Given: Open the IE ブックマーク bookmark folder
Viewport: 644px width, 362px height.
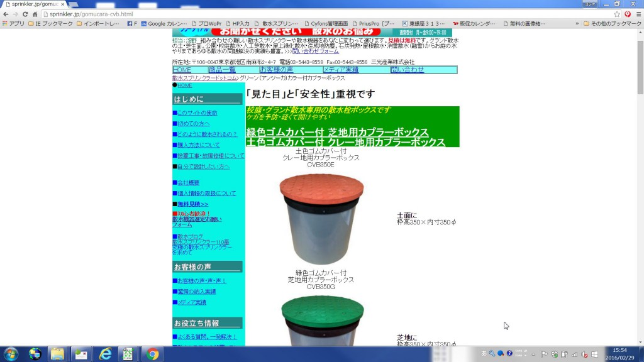Looking at the screenshot, I should tap(51, 23).
